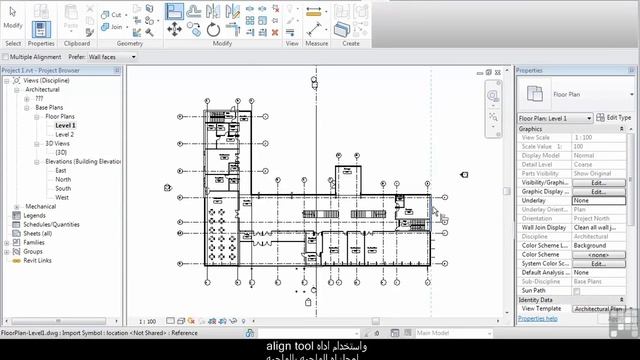Toggle the Properties palette ribbon icon
The width and height of the screenshot is (640, 360).
point(41,29)
